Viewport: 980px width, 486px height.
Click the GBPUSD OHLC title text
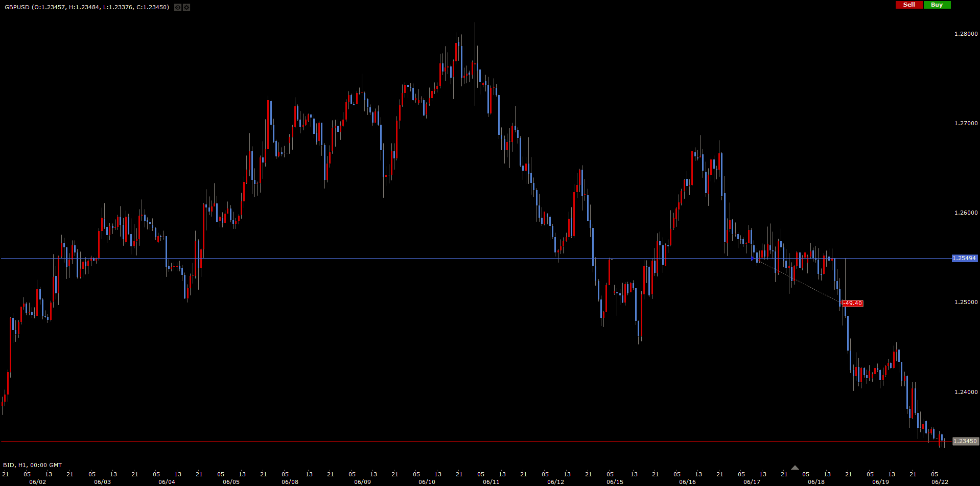coord(87,7)
